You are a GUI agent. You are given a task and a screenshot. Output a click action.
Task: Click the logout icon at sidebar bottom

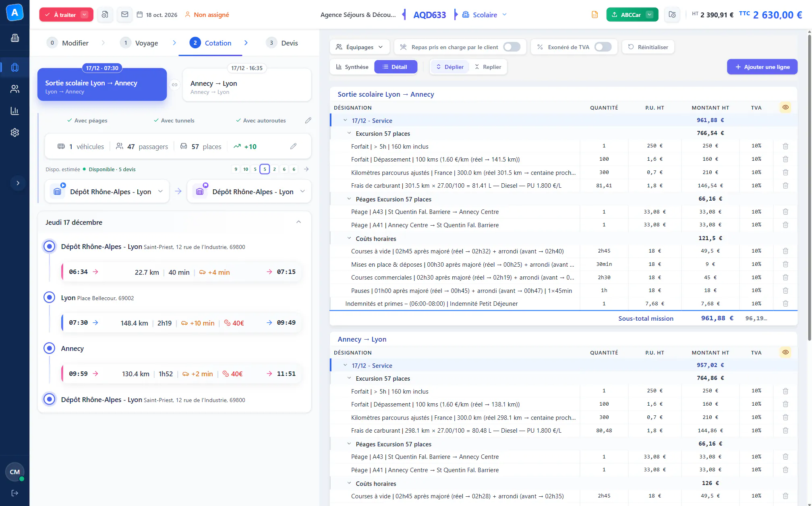(x=15, y=493)
